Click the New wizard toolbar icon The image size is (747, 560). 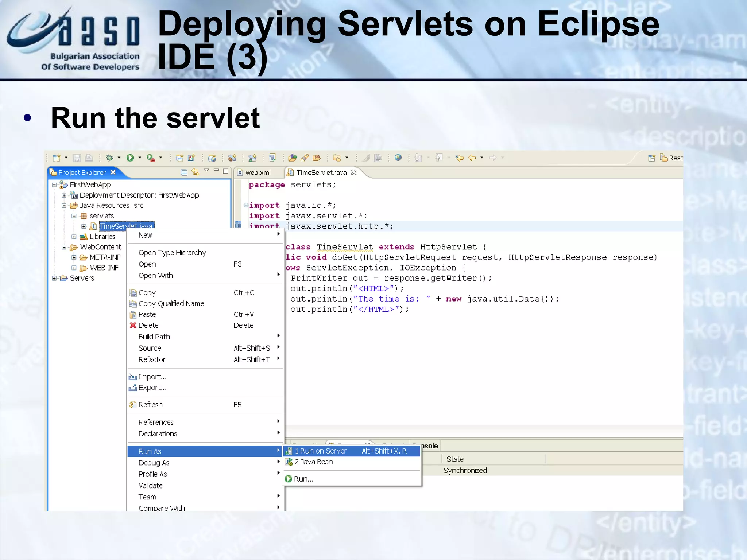[56, 157]
